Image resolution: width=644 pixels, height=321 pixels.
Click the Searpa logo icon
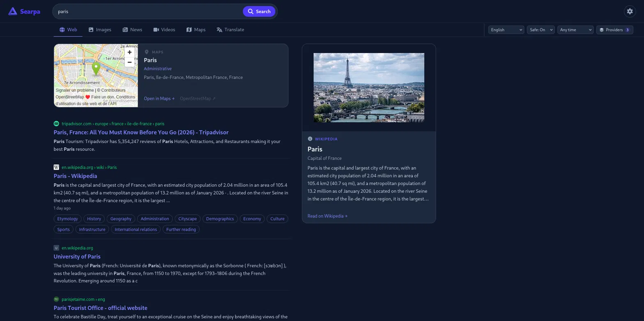click(x=13, y=12)
